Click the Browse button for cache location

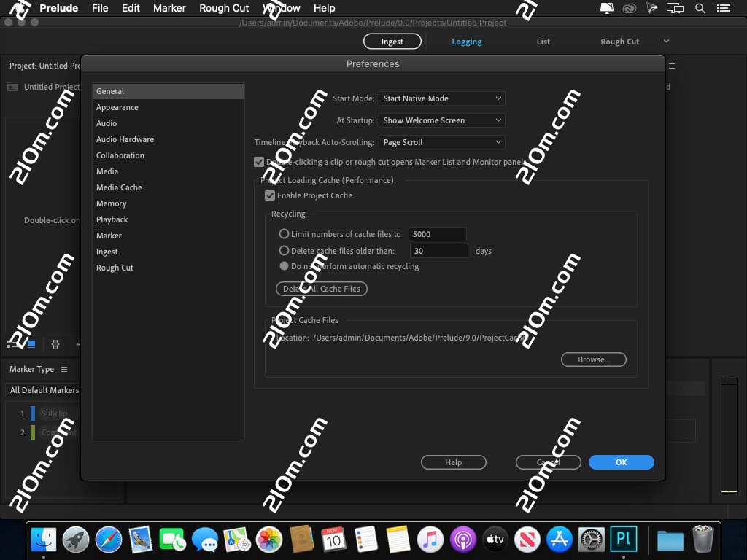click(594, 359)
